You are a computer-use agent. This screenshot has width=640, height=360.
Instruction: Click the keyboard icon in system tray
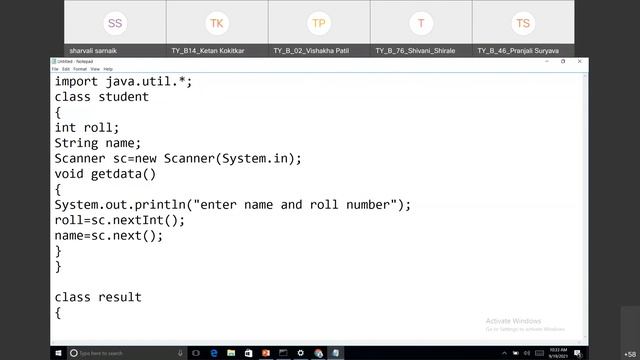(x=539, y=353)
